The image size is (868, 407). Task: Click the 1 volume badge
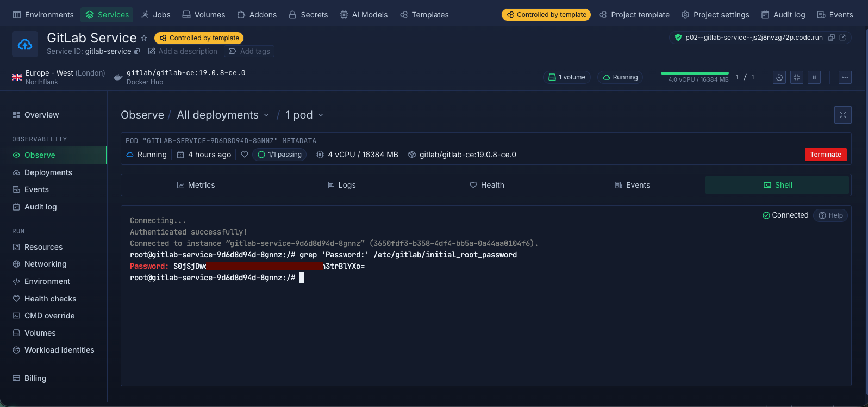[x=567, y=77]
